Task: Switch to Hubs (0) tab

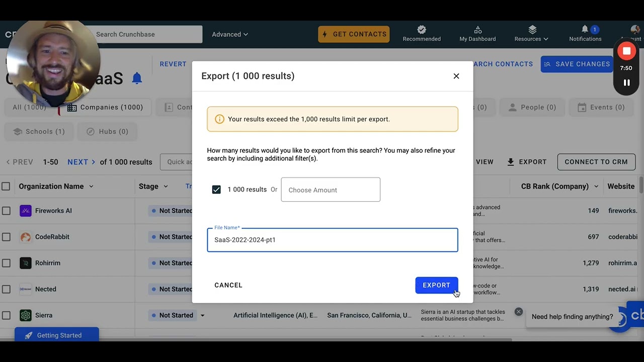Action: tap(107, 131)
